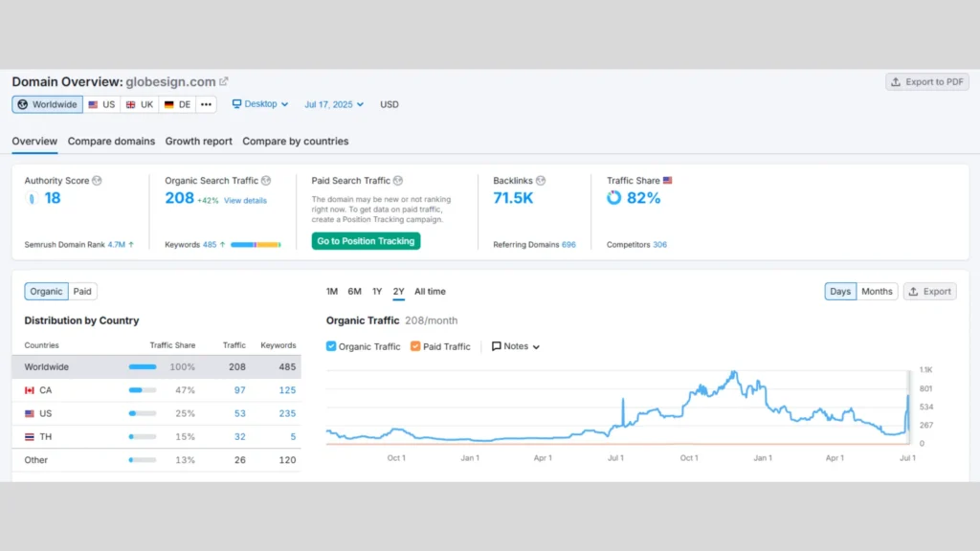
Task: Open the Overview tab
Action: [34, 142]
